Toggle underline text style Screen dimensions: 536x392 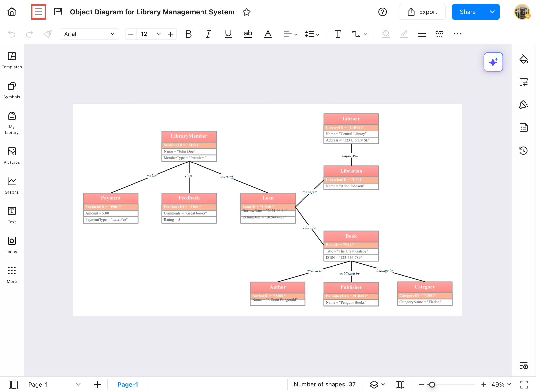[228, 34]
